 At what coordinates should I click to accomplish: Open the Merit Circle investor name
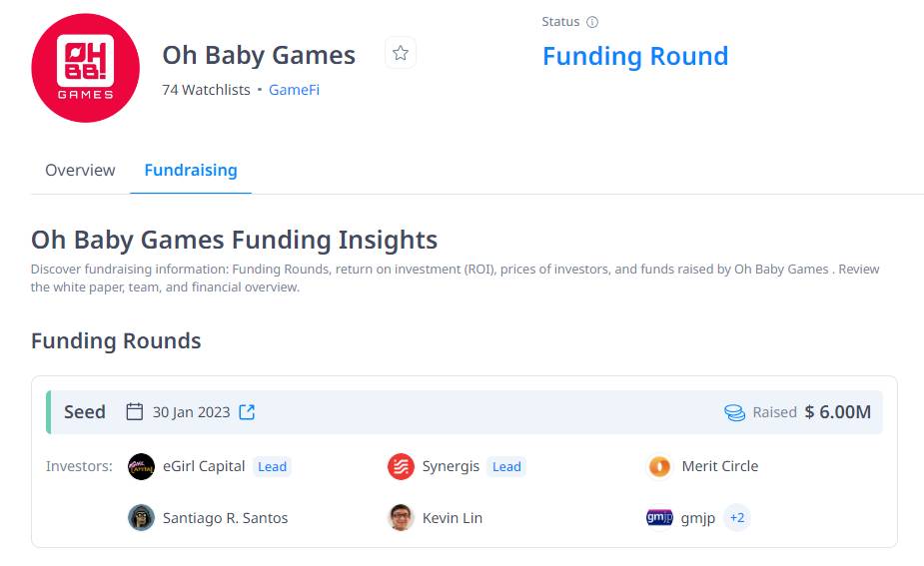(x=720, y=466)
